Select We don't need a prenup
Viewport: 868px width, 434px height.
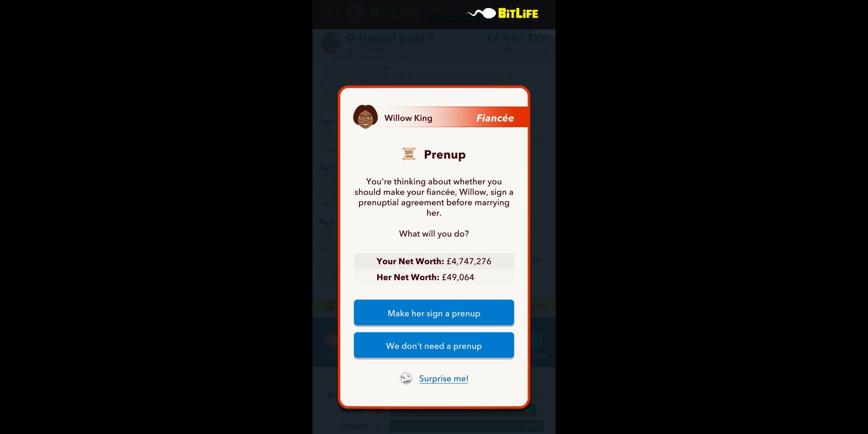coord(434,345)
